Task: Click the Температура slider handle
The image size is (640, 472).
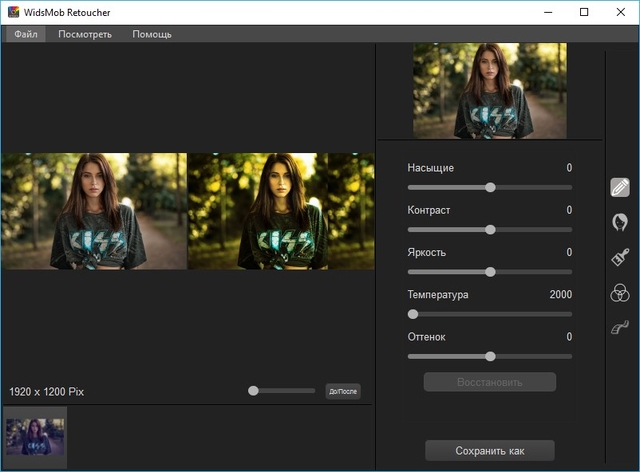Action: [413, 314]
